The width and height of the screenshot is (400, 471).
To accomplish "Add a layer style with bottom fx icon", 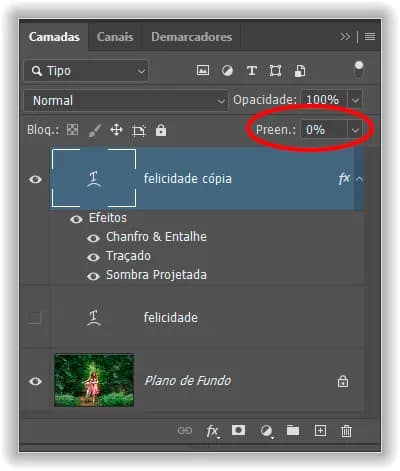I will pyautogui.click(x=212, y=431).
